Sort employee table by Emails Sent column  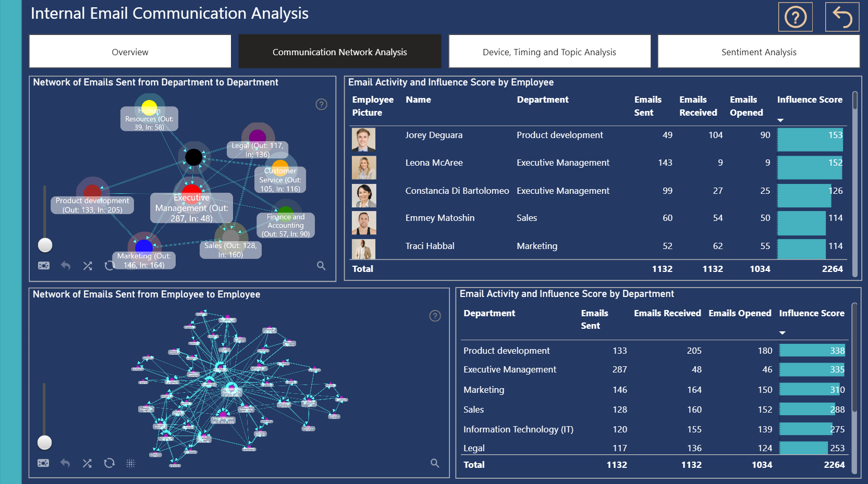[647, 106]
